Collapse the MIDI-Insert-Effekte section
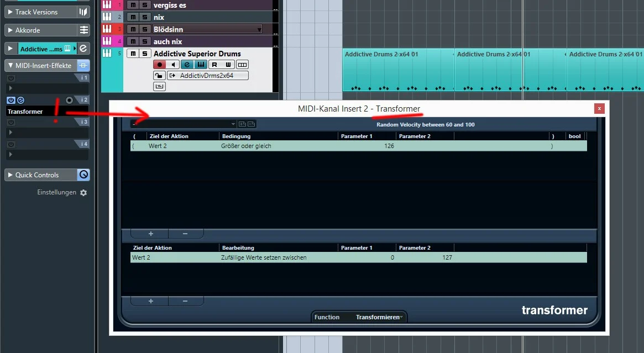The height and width of the screenshot is (353, 644). click(11, 65)
